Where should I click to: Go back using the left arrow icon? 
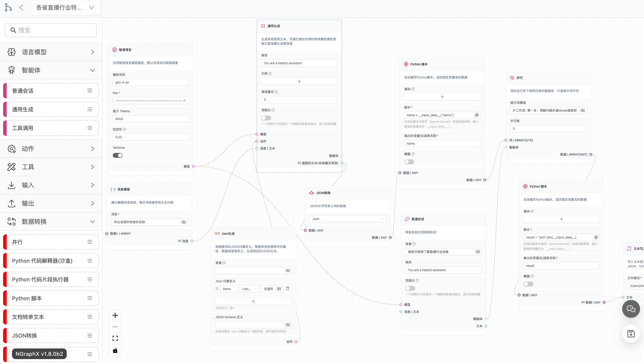pos(21,8)
